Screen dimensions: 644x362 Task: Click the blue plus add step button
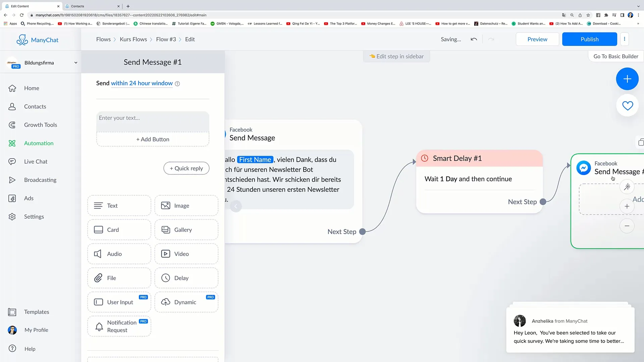pyautogui.click(x=627, y=79)
